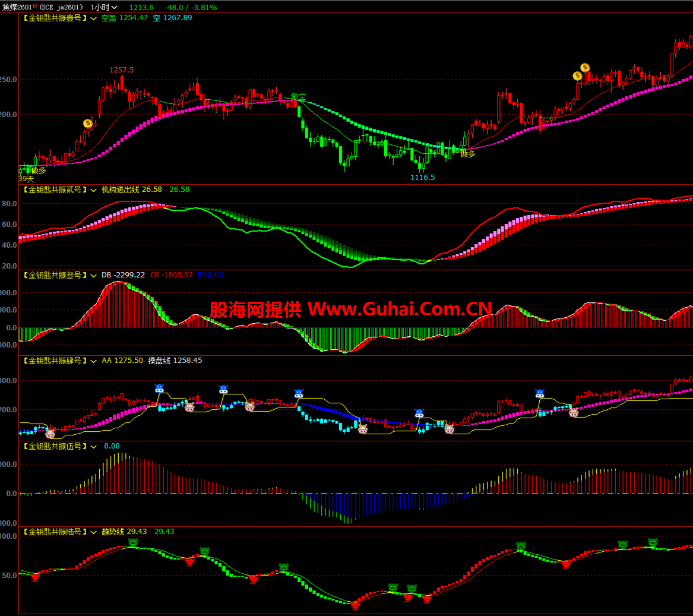Click the green 做空 signal label
The width and height of the screenshot is (693, 616).
click(x=298, y=96)
